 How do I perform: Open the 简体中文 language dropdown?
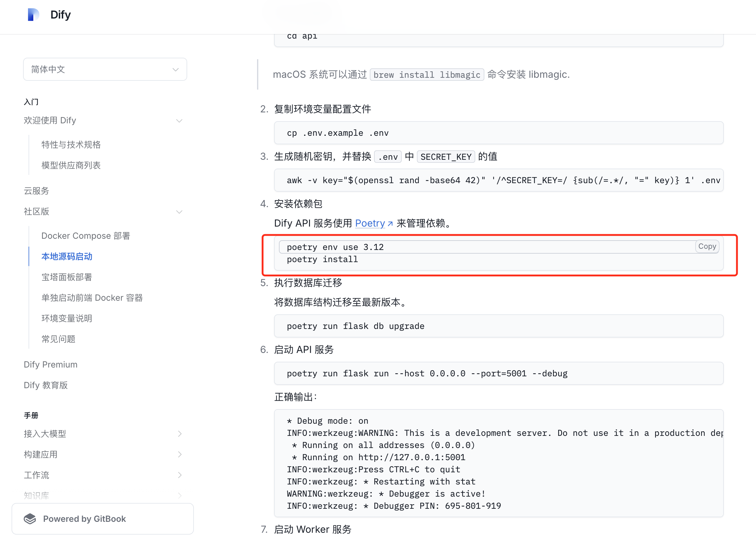[105, 70]
